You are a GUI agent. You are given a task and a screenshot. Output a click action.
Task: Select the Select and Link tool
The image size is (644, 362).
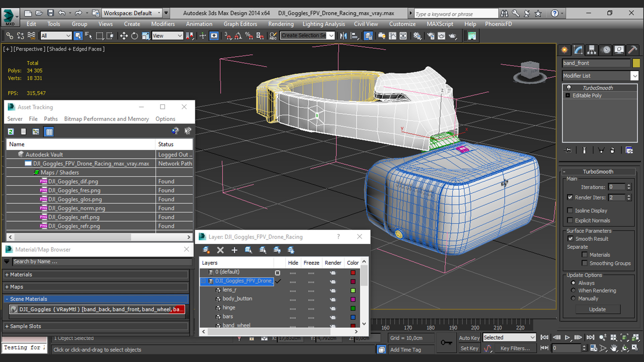tap(9, 36)
